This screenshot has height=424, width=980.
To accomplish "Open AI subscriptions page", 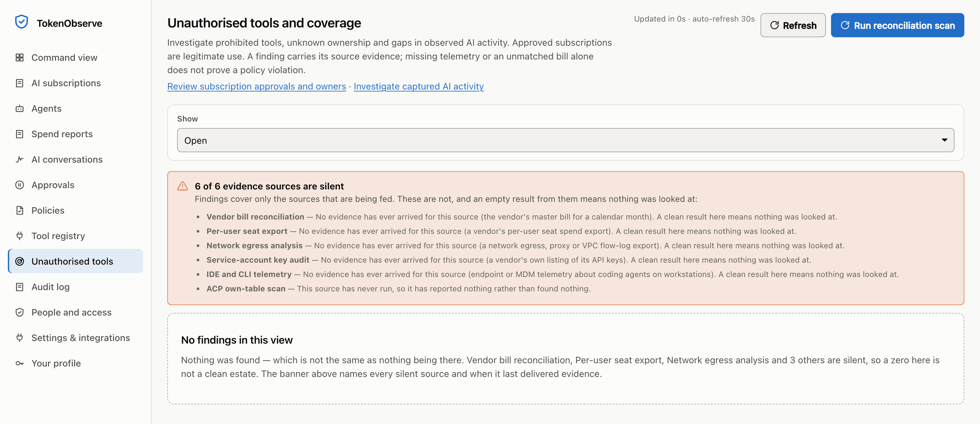I will point(76,83).
